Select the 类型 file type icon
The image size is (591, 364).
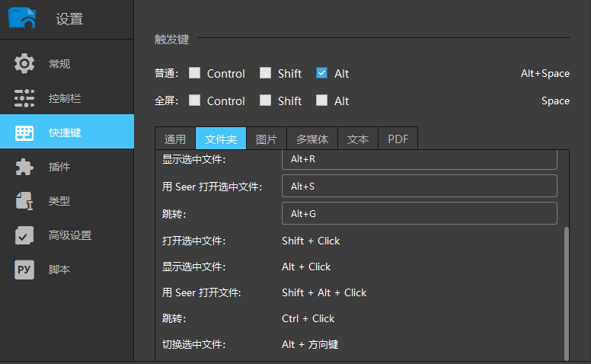(24, 200)
